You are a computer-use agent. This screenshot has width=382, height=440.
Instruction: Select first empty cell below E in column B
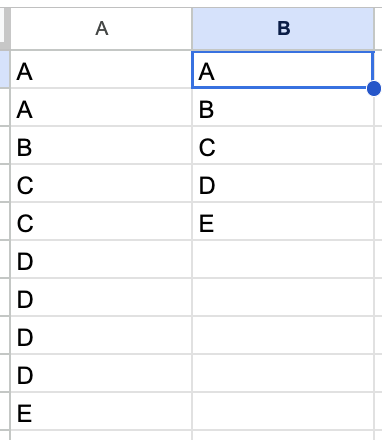pos(283,259)
